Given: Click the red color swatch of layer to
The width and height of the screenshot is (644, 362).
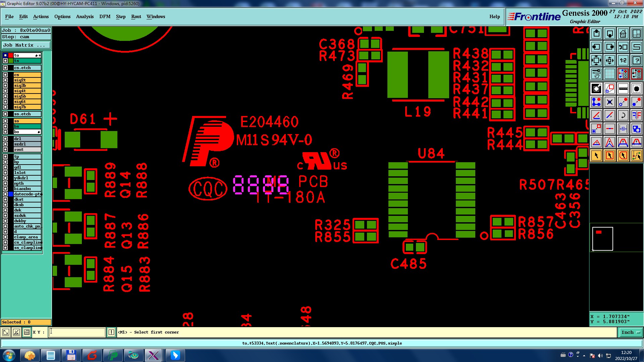Looking at the screenshot, I should [x=11, y=55].
